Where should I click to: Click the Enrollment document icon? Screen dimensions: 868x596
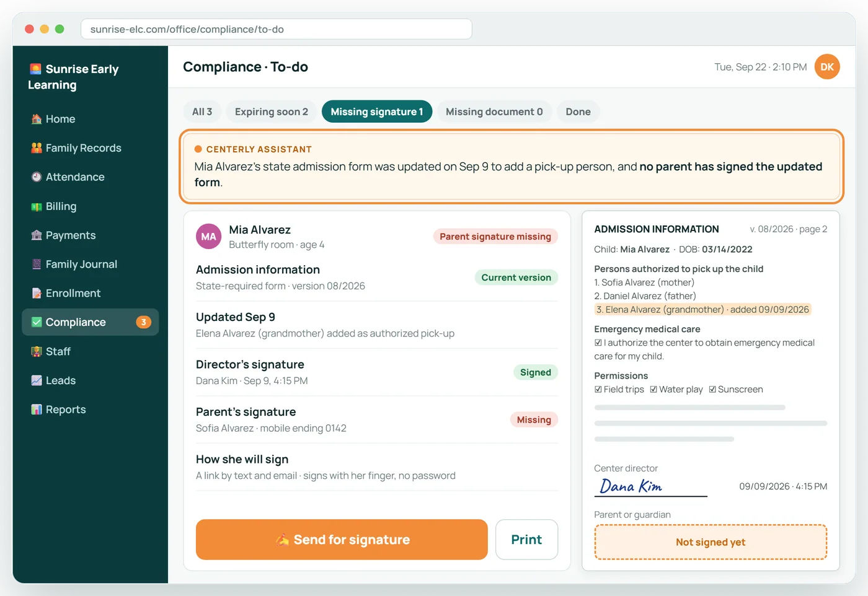pos(37,293)
